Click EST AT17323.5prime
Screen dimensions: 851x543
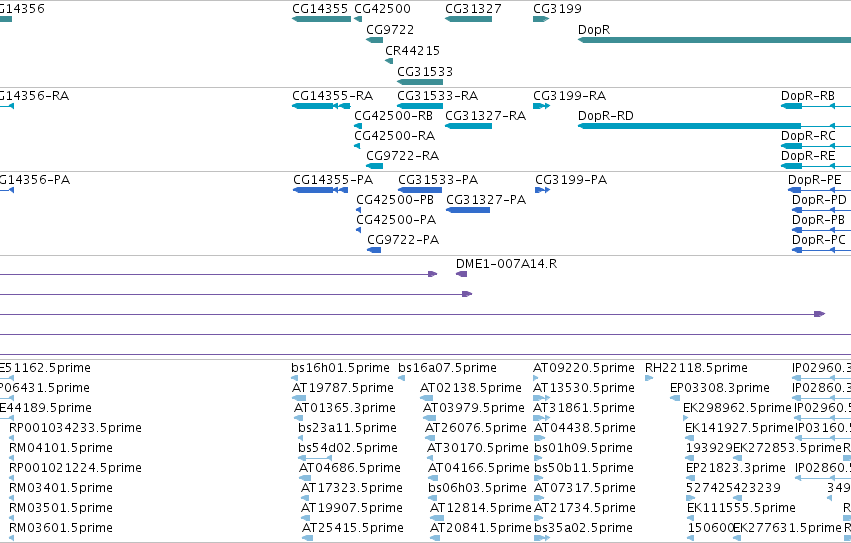point(307,498)
